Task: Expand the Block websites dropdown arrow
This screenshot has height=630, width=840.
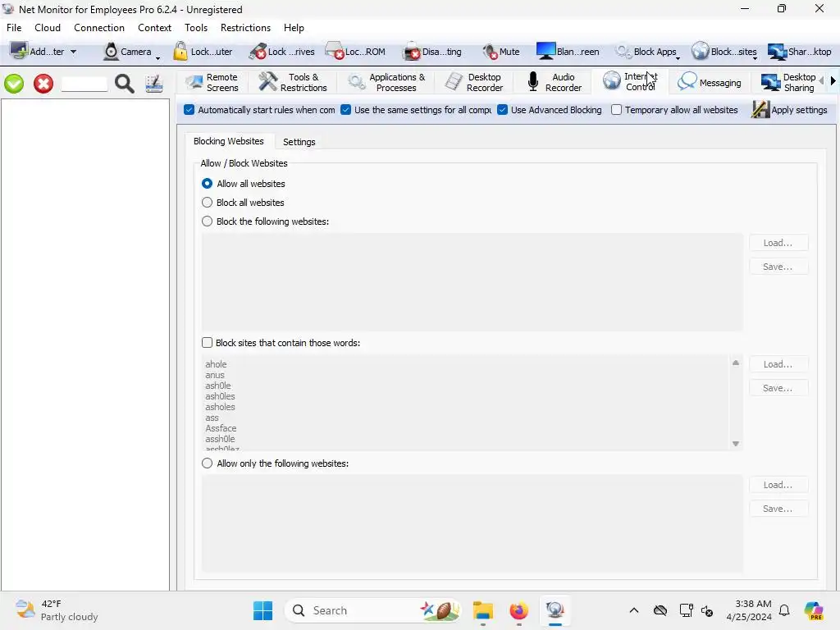Action: [755, 58]
